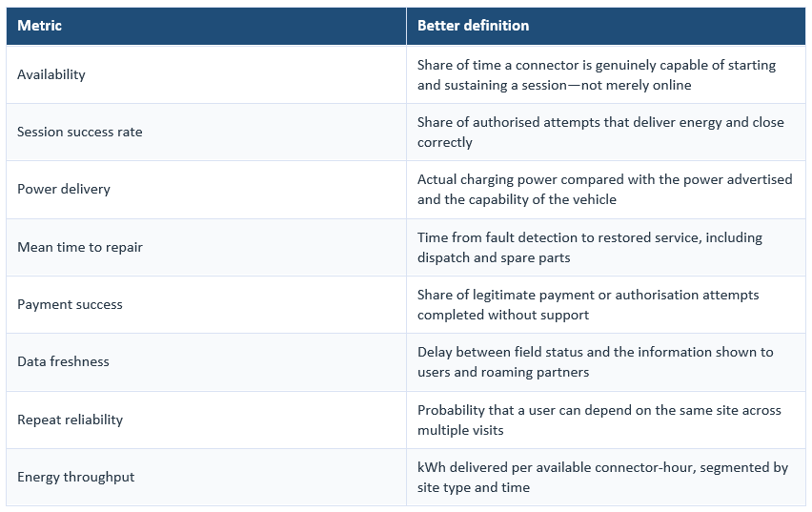Click the actual charging power definition text
The width and height of the screenshot is (812, 512).
(605, 189)
